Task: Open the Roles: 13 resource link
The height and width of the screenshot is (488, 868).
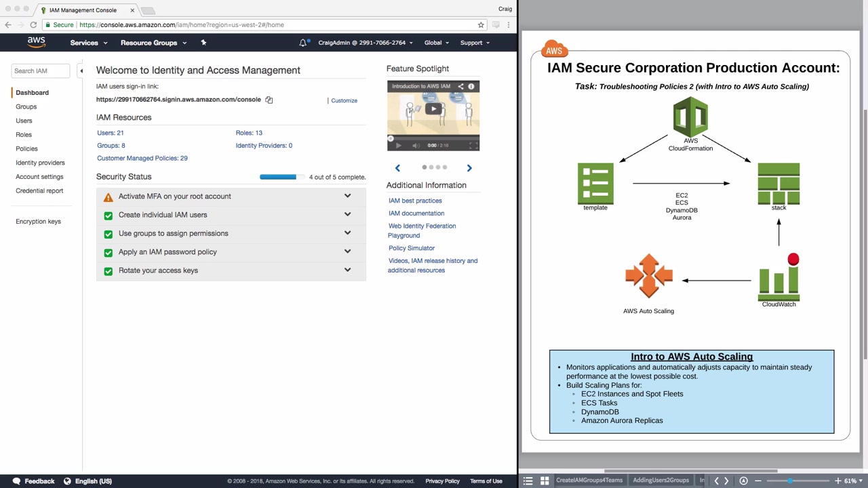Action: [249, 133]
